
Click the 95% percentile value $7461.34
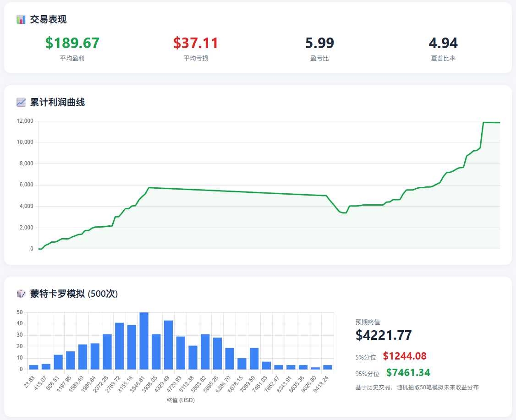tap(408, 373)
